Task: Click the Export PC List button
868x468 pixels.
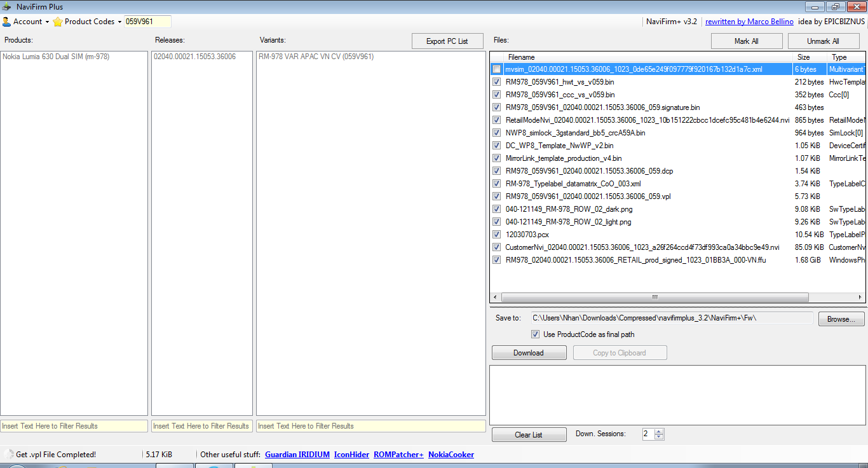Action: (447, 41)
